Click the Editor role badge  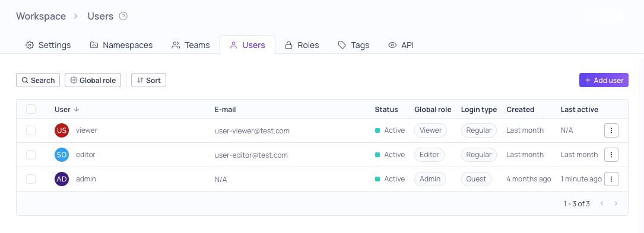[429, 155]
